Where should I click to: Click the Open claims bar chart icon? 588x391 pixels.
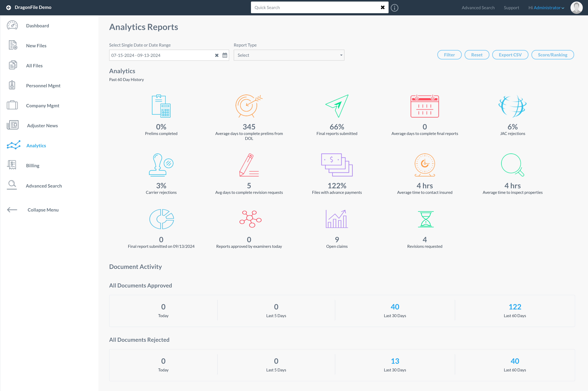337,219
